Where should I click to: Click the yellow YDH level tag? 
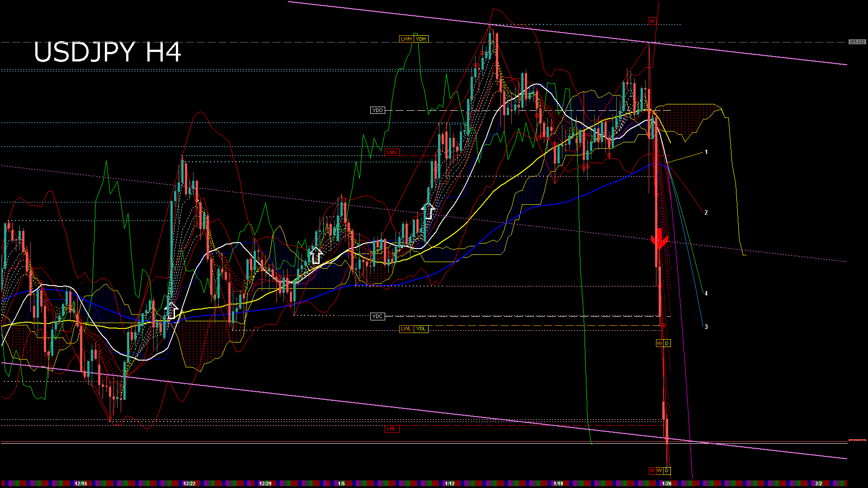pyautogui.click(x=421, y=39)
